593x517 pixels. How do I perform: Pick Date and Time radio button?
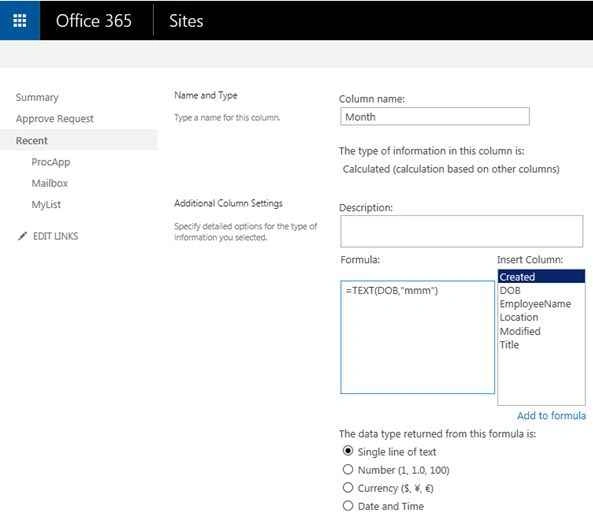coord(348,506)
